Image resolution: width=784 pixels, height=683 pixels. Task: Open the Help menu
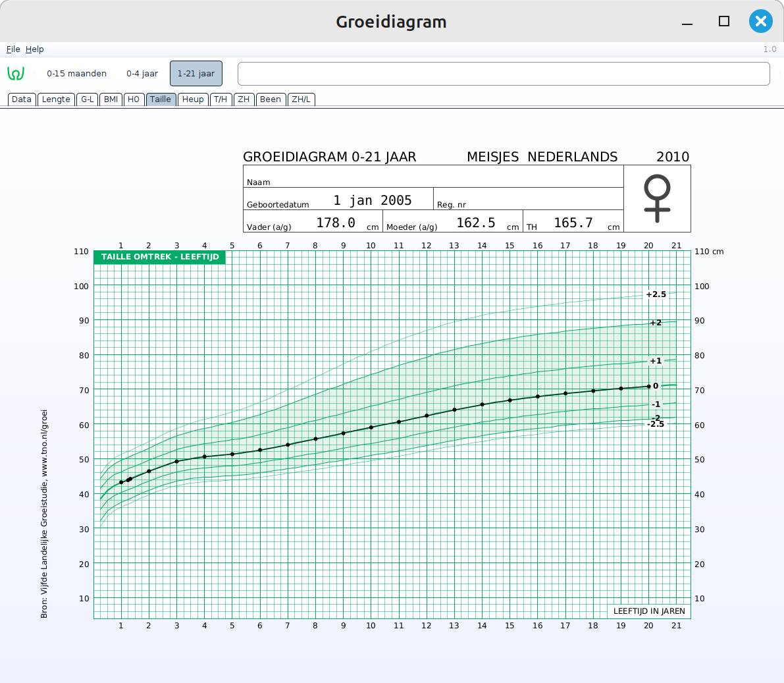pyautogui.click(x=35, y=49)
